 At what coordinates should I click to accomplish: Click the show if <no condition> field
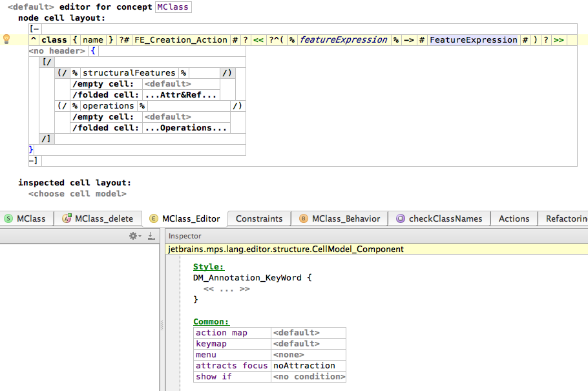pyautogui.click(x=309, y=377)
